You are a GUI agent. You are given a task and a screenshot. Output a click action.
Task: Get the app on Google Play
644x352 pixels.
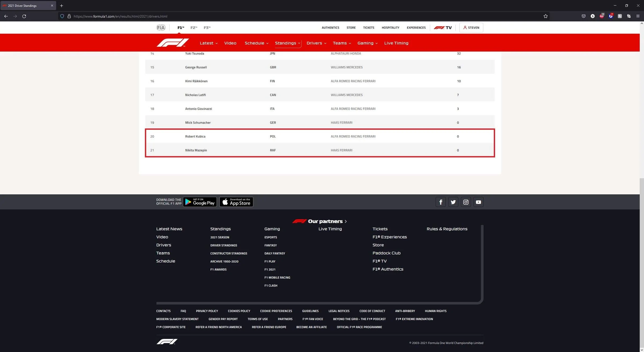(x=200, y=202)
